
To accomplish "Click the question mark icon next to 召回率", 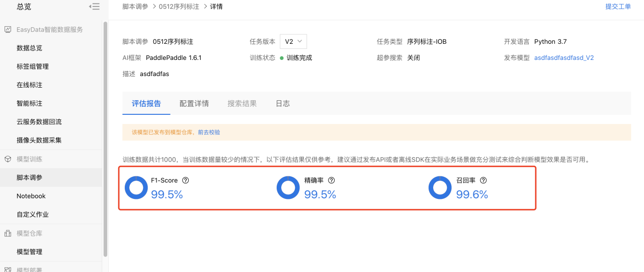I will (x=484, y=180).
